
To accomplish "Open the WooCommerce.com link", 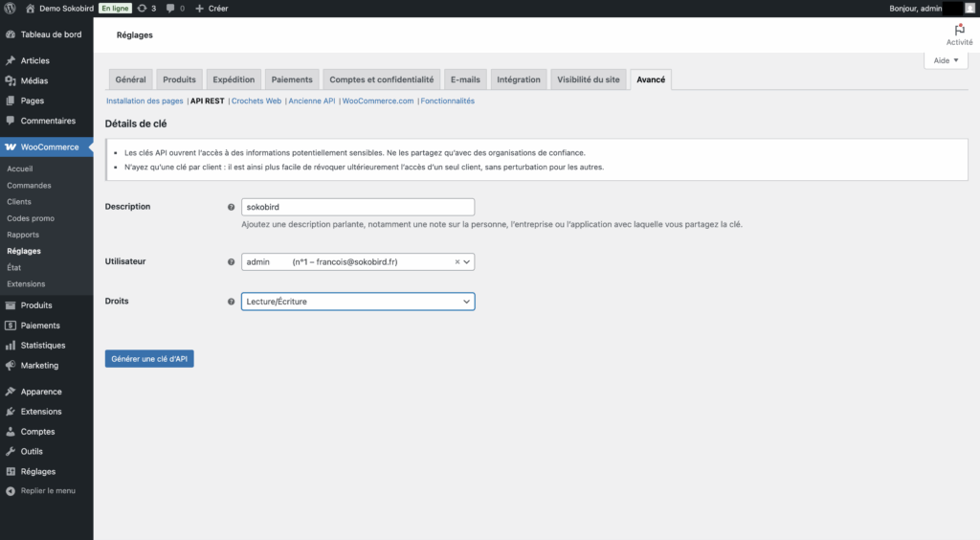I will point(377,101).
